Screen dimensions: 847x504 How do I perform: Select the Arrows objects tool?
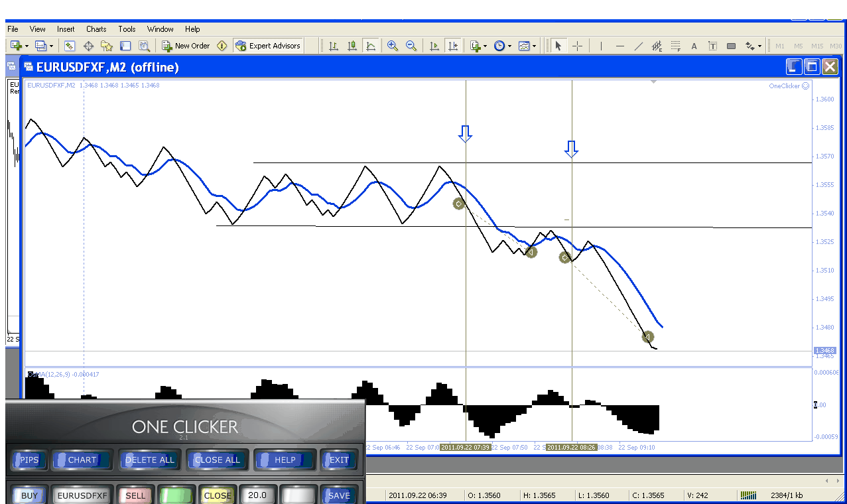pyautogui.click(x=749, y=46)
